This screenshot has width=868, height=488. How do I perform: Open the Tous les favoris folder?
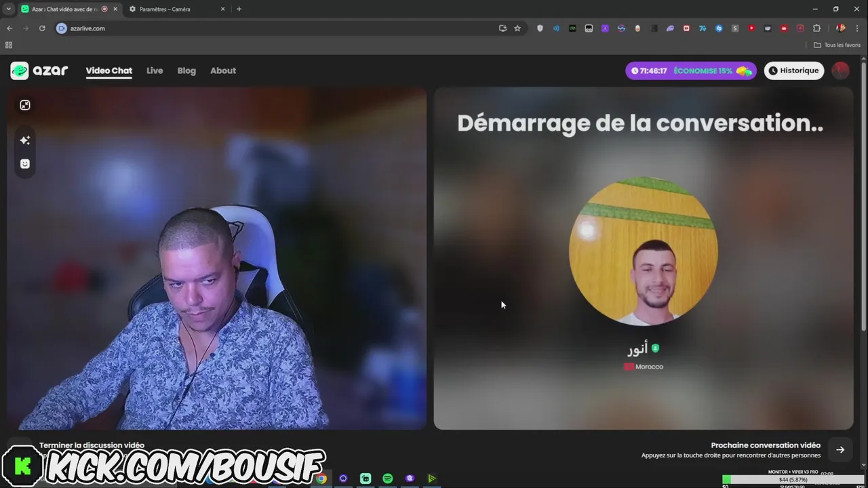pos(837,45)
